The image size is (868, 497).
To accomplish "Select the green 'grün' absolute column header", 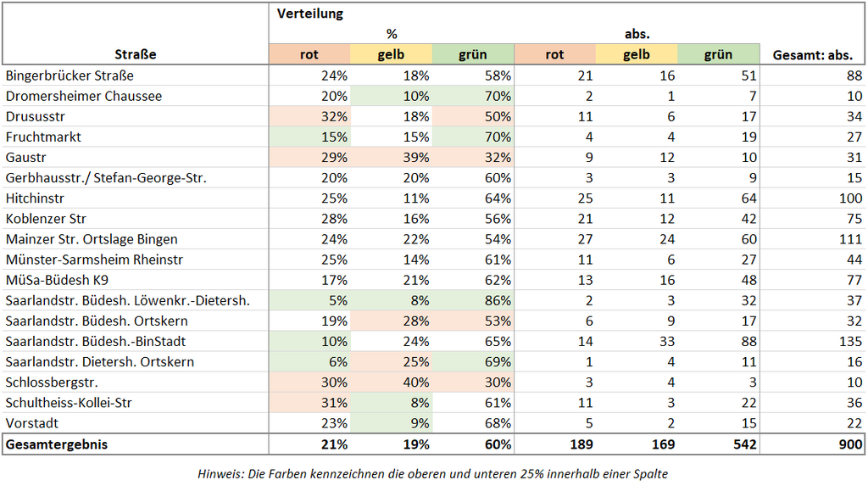I will 717,55.
